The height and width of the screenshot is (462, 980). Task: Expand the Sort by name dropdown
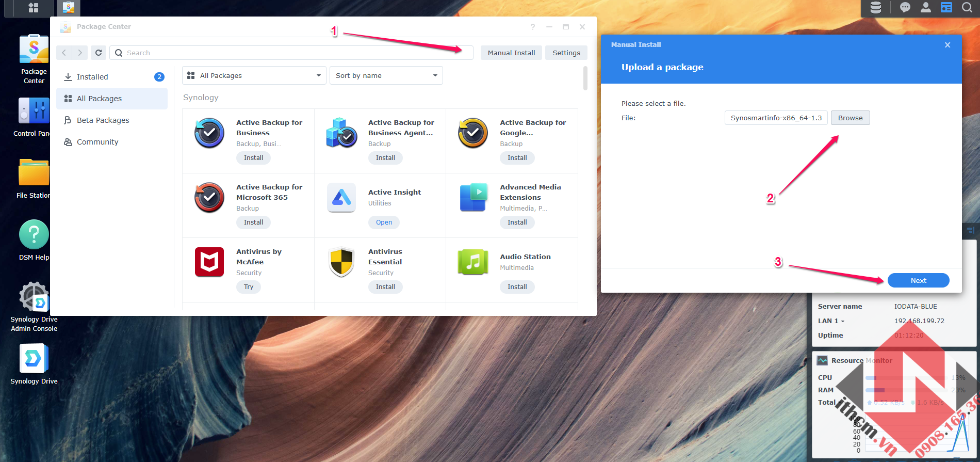pos(386,75)
